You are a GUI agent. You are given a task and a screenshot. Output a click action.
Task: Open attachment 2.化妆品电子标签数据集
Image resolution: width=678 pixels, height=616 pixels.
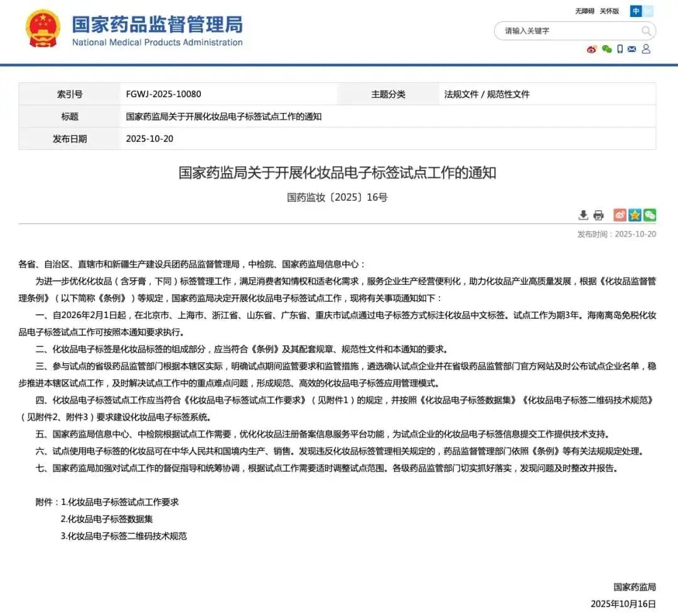(107, 519)
